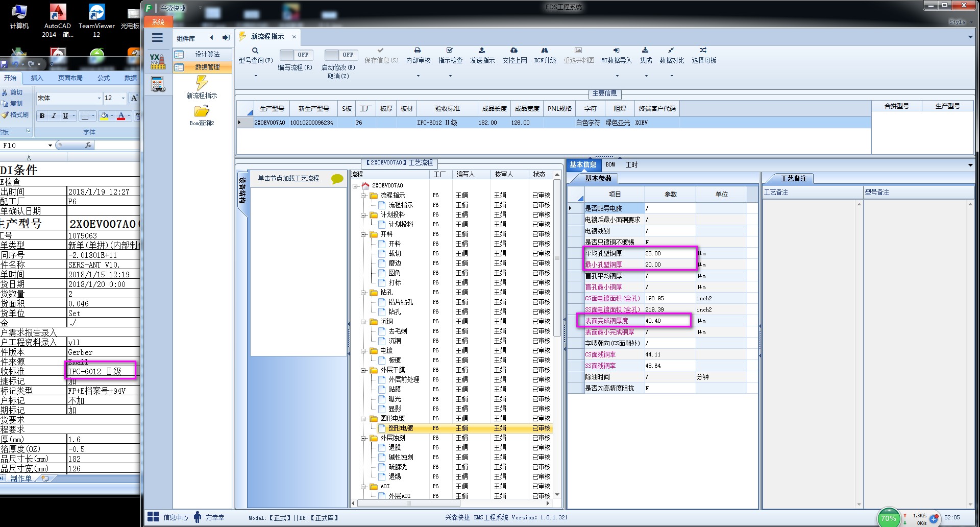Image resolution: width=980 pixels, height=527 pixels.
Task: Click the 平均孔壁铜厚 value cell 25.00
Action: [x=670, y=253]
